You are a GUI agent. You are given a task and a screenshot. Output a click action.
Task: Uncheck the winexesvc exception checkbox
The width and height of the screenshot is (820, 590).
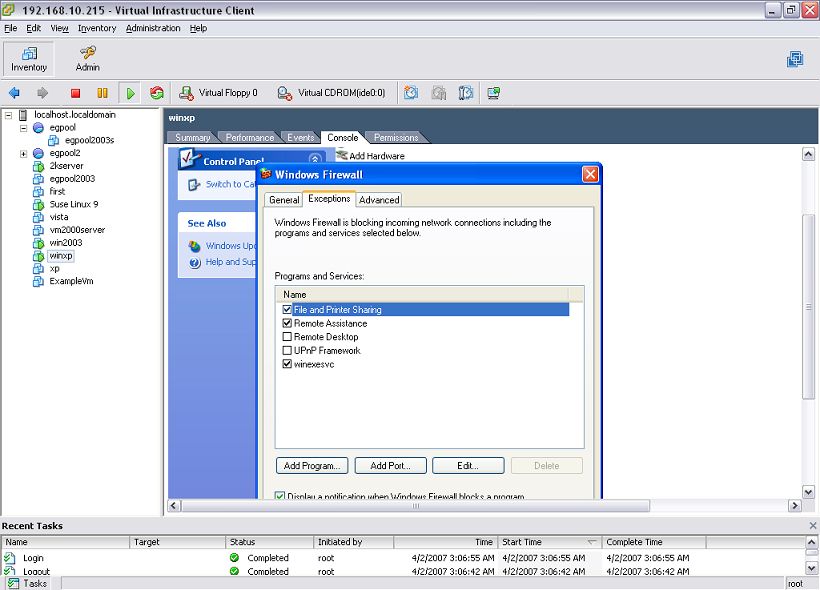tap(287, 364)
